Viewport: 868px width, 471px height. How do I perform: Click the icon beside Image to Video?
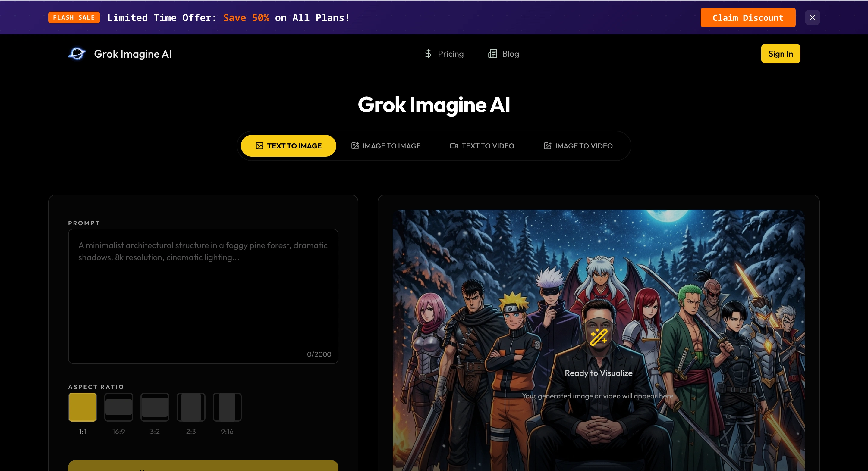(548, 146)
